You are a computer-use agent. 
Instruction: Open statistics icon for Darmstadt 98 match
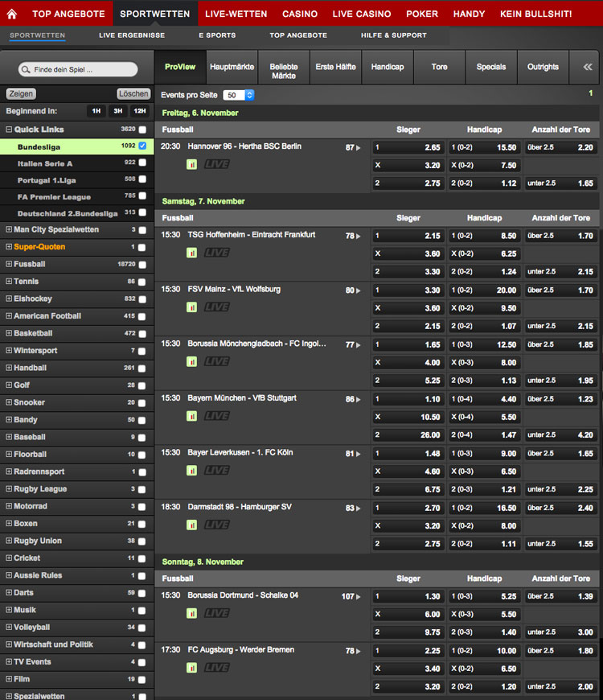(192, 525)
